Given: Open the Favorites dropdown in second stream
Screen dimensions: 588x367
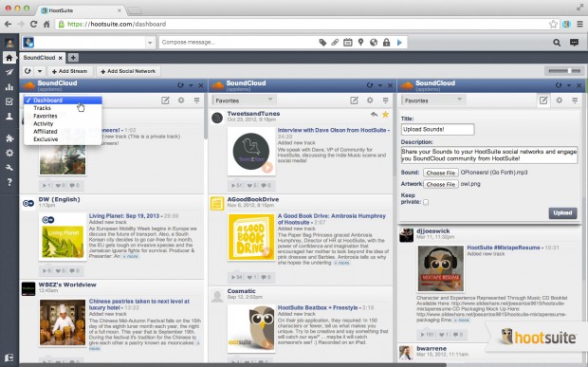Looking at the screenshot, I should tap(244, 101).
